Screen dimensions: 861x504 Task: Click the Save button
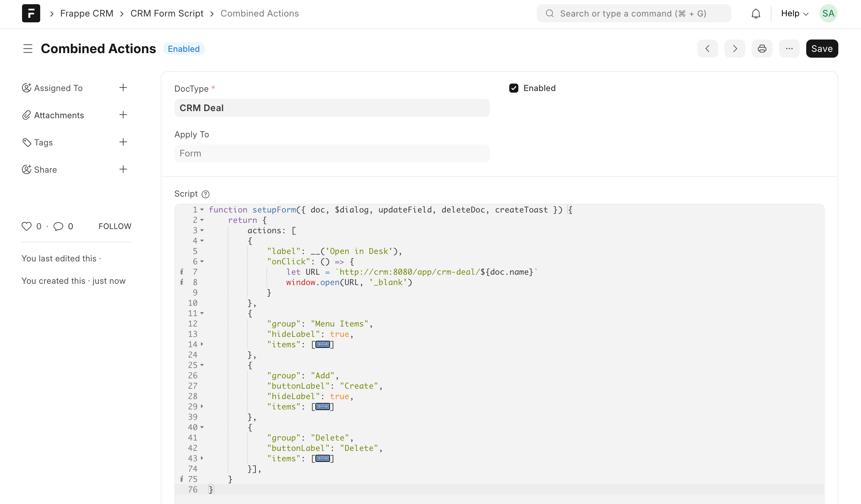click(x=822, y=49)
